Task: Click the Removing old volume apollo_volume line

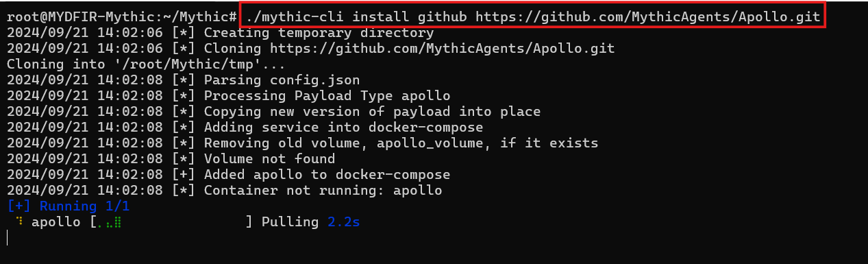Action: [302, 143]
